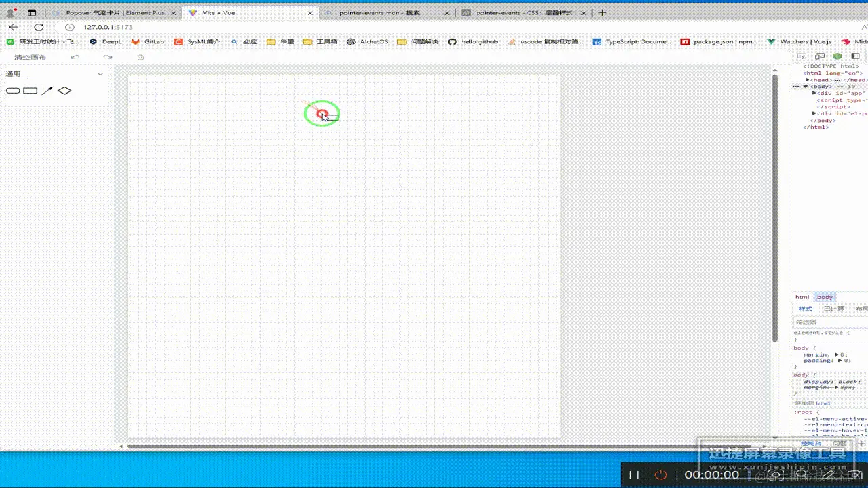Expand the head element node
Image resolution: width=868 pixels, height=488 pixels.
(x=808, y=80)
